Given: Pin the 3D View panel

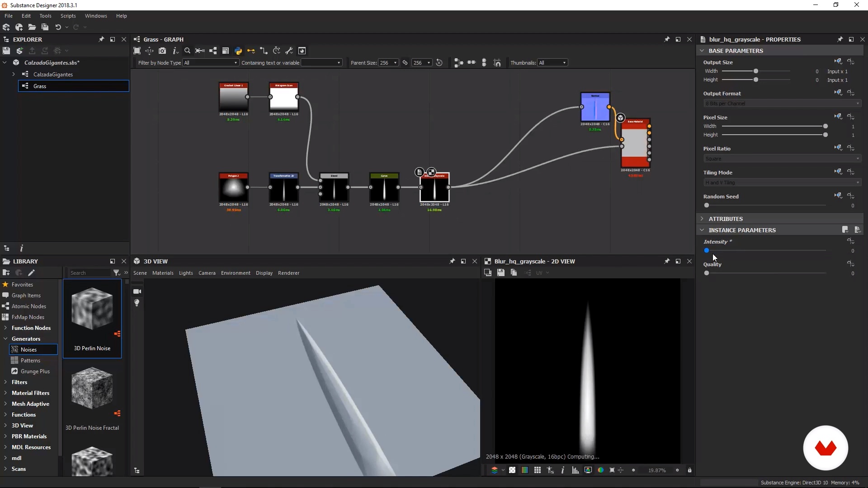Looking at the screenshot, I should click(x=452, y=261).
